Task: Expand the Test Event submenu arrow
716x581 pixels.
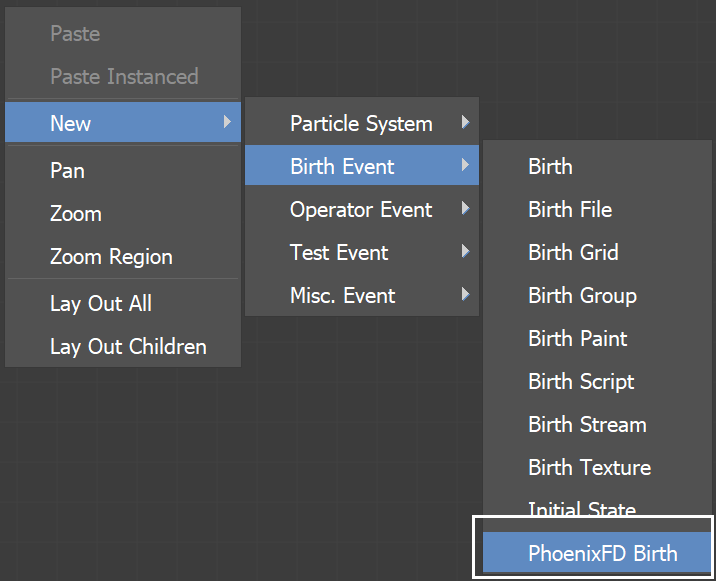Action: coord(465,251)
